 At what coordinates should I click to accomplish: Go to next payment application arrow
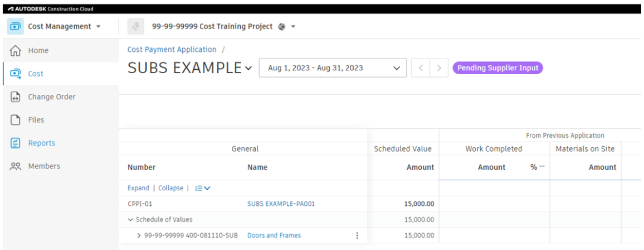(439, 68)
